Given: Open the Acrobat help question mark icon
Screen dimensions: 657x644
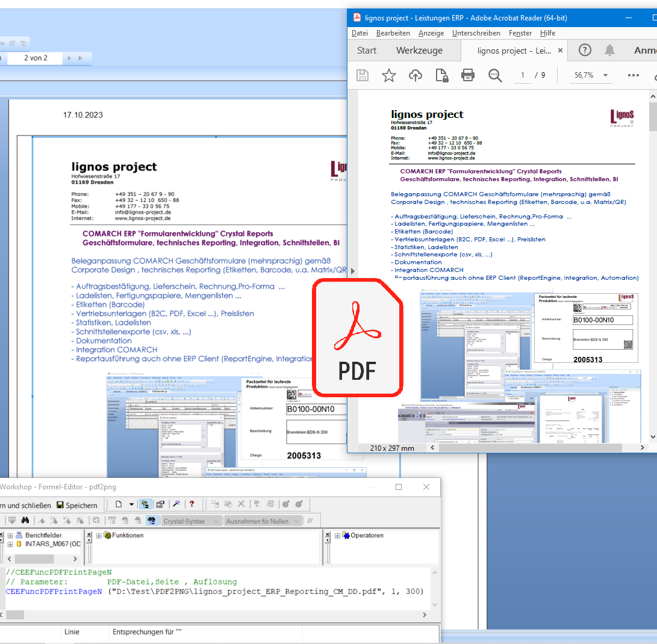Looking at the screenshot, I should coord(585,50).
